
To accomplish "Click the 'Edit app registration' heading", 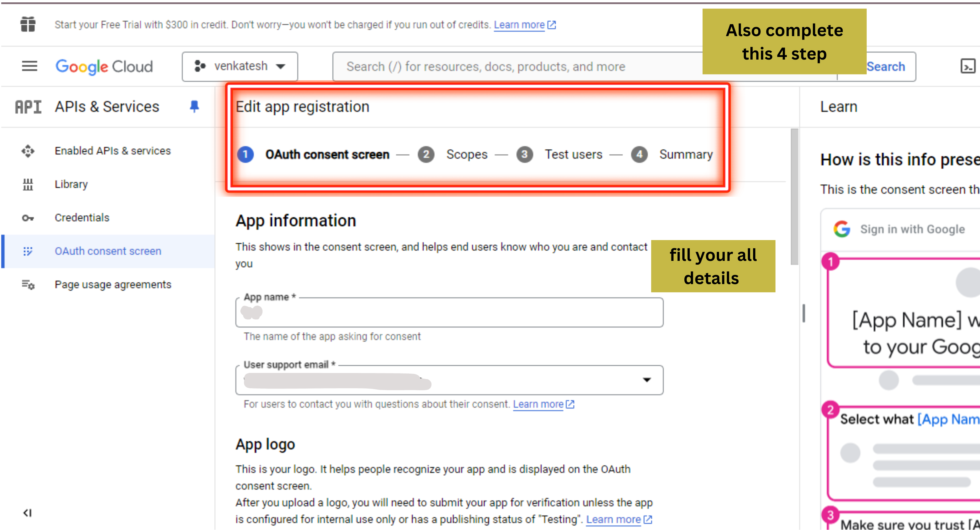I will pyautogui.click(x=302, y=107).
